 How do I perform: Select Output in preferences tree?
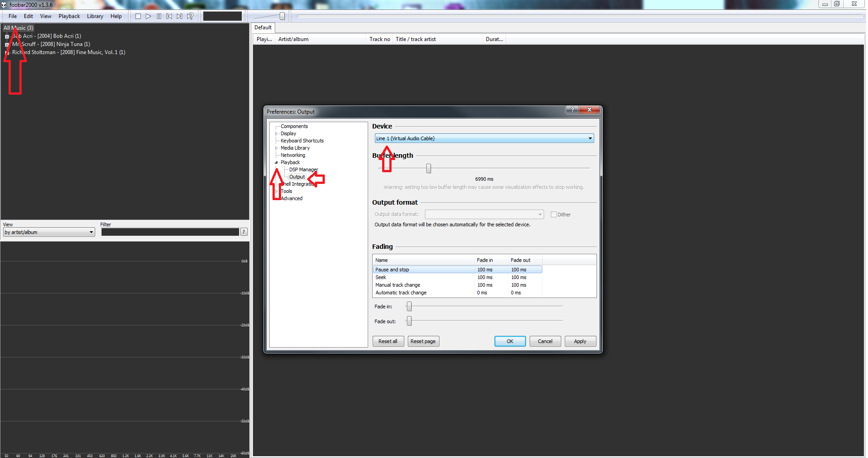click(x=297, y=177)
